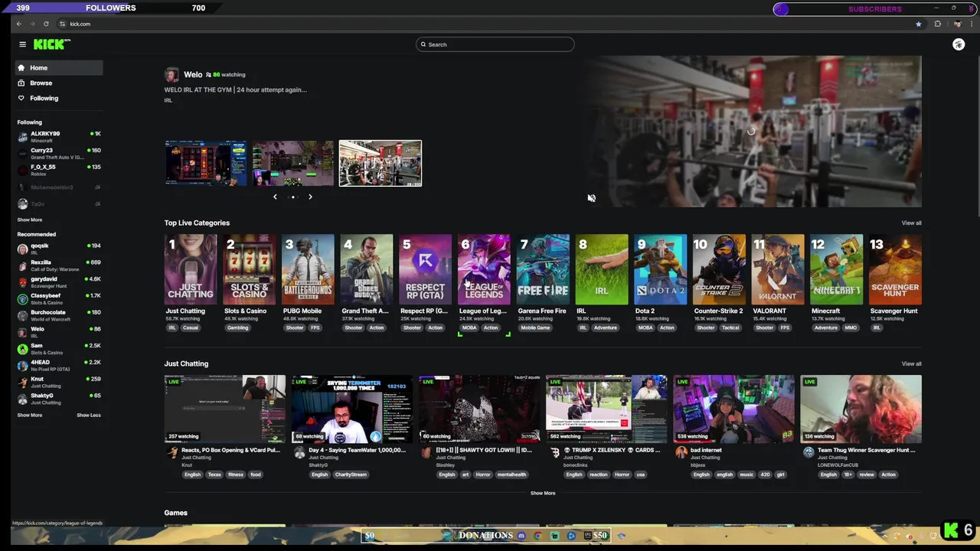The width and height of the screenshot is (980, 551).
Task: Open garydavid in Recommended channels
Action: (x=59, y=282)
